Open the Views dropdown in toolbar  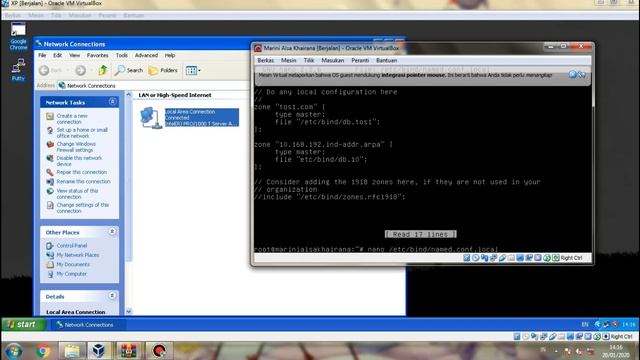point(193,70)
